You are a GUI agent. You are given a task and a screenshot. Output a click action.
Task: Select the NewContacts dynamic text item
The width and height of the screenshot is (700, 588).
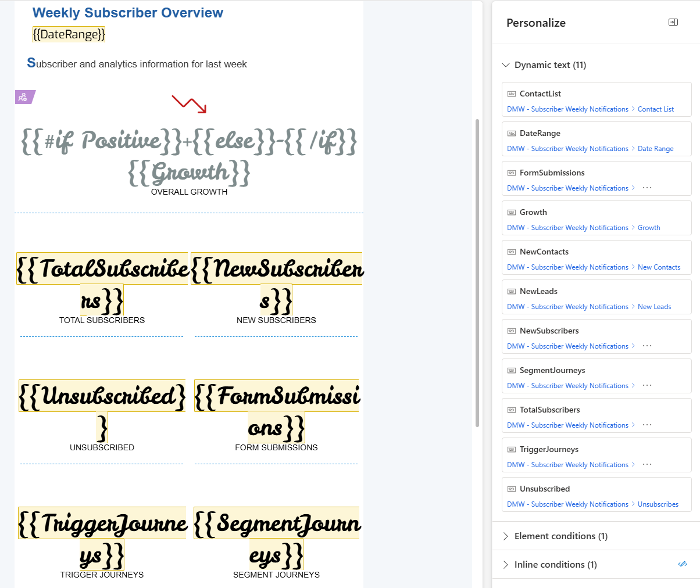pos(544,252)
